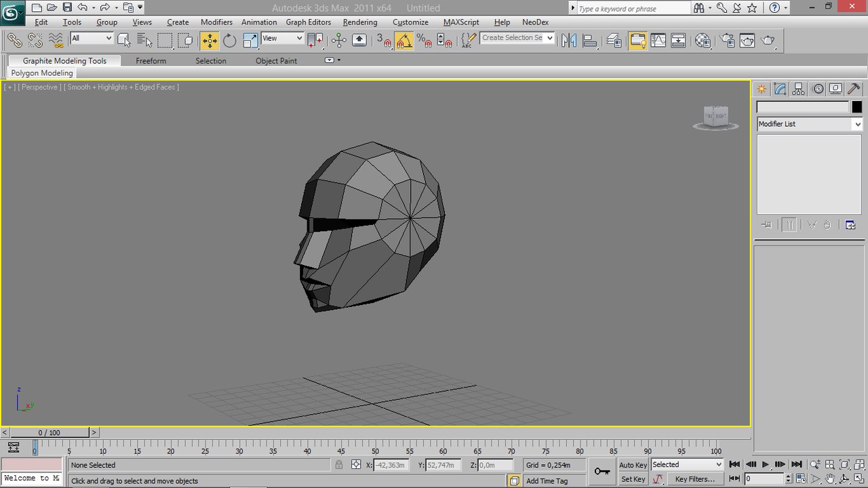Open the View reference coordinate dropdown
Viewport: 868px width, 488px height.
click(x=282, y=39)
